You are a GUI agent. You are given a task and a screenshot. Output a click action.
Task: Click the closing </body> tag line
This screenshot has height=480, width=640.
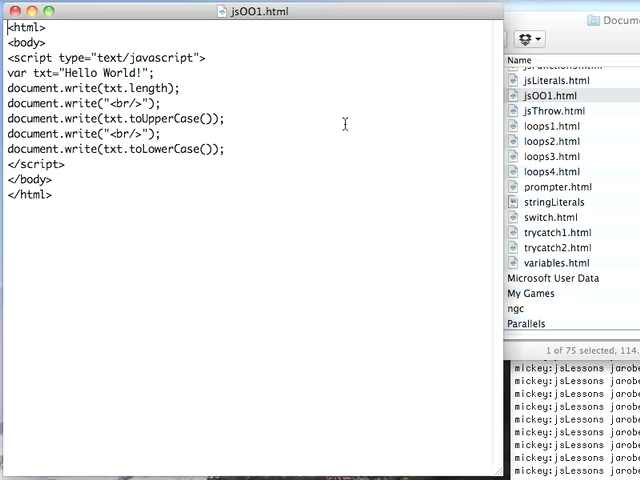(x=30, y=180)
